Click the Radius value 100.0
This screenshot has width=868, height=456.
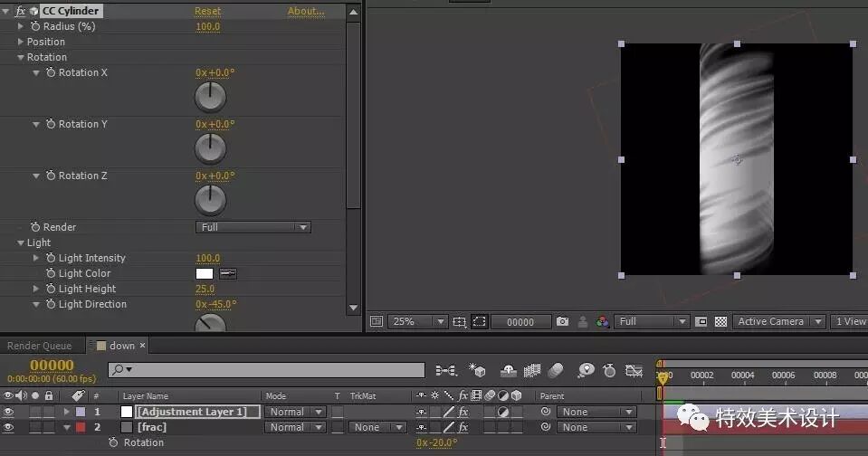pyautogui.click(x=208, y=26)
